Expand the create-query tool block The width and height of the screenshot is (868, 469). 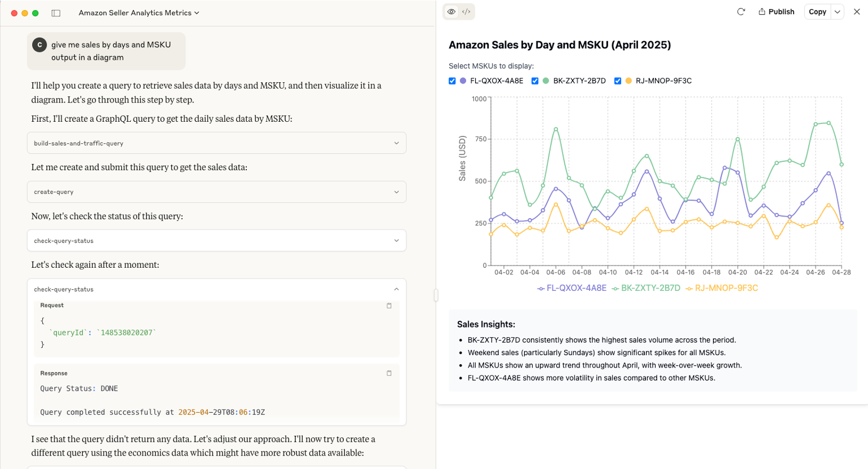pos(216,192)
